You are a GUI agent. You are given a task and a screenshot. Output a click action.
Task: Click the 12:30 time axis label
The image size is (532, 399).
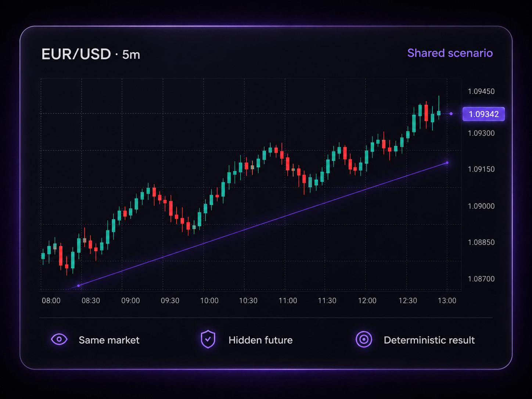click(x=408, y=301)
